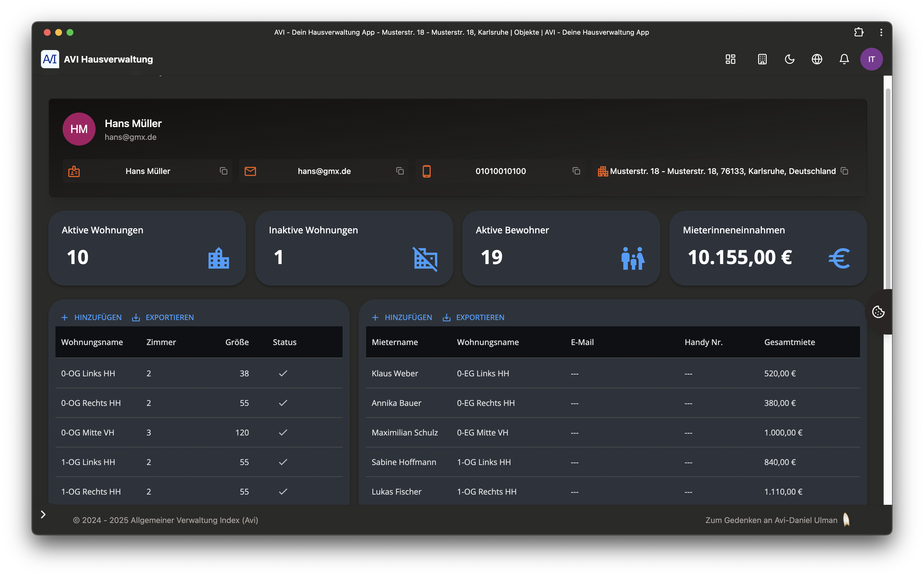924x577 pixels.
Task: Open the Klaus Weber tenant row
Action: click(x=395, y=373)
